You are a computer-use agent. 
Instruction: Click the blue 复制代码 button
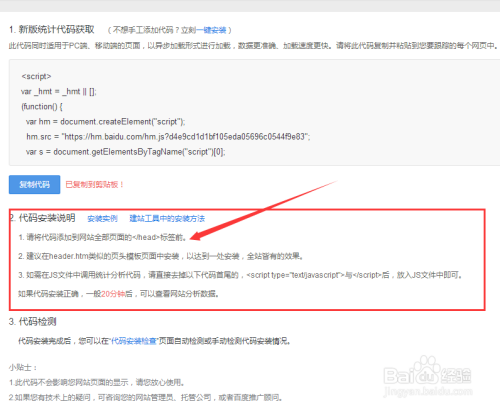pos(34,184)
